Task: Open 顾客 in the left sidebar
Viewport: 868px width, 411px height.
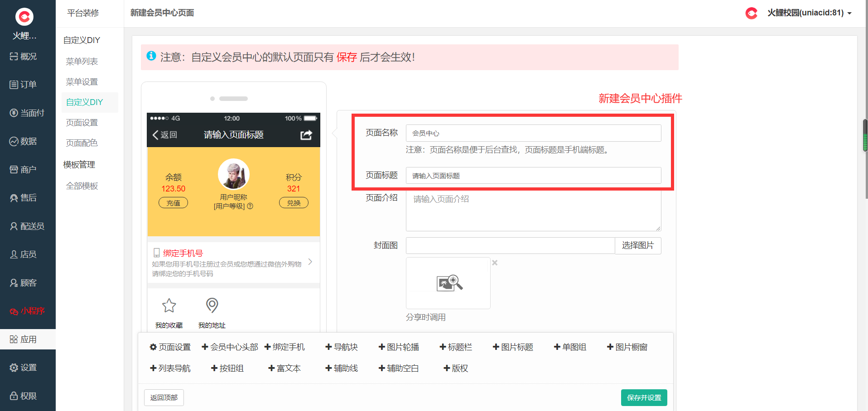Action: [23, 283]
